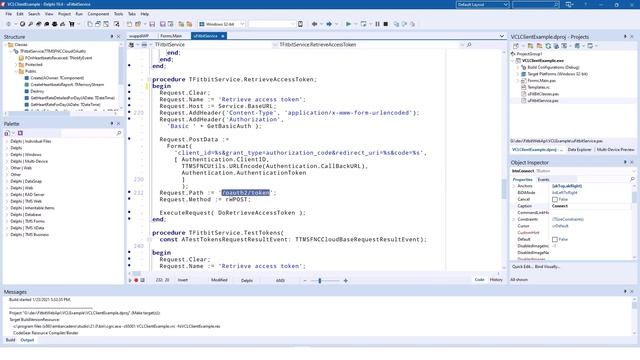Open the editor tabs overflow chevron
The height and width of the screenshot is (360, 640).
[x=502, y=36]
